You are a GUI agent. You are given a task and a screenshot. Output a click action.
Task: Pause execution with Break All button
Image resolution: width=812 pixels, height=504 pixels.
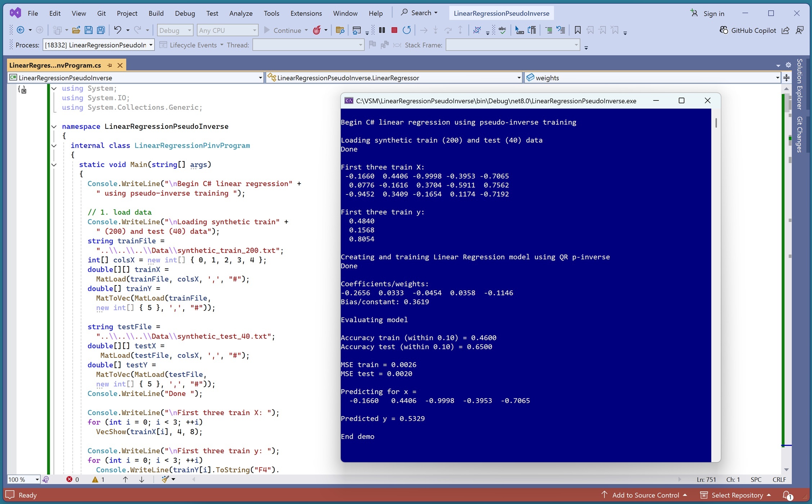pyautogui.click(x=382, y=30)
